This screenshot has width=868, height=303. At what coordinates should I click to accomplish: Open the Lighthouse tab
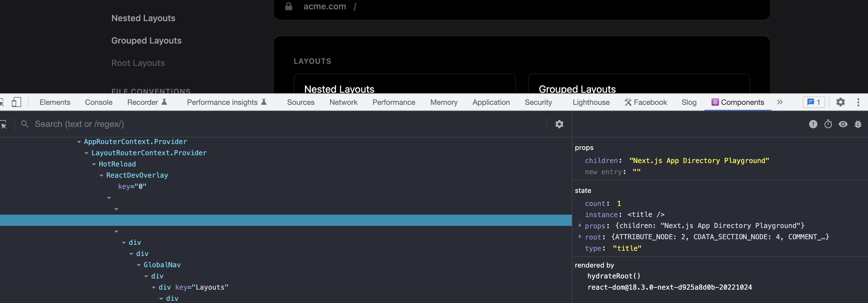pos(591,102)
